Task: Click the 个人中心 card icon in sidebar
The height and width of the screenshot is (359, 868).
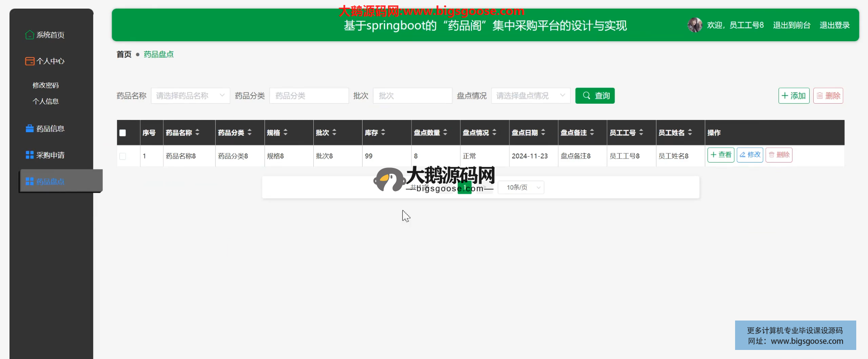Action: [x=29, y=61]
